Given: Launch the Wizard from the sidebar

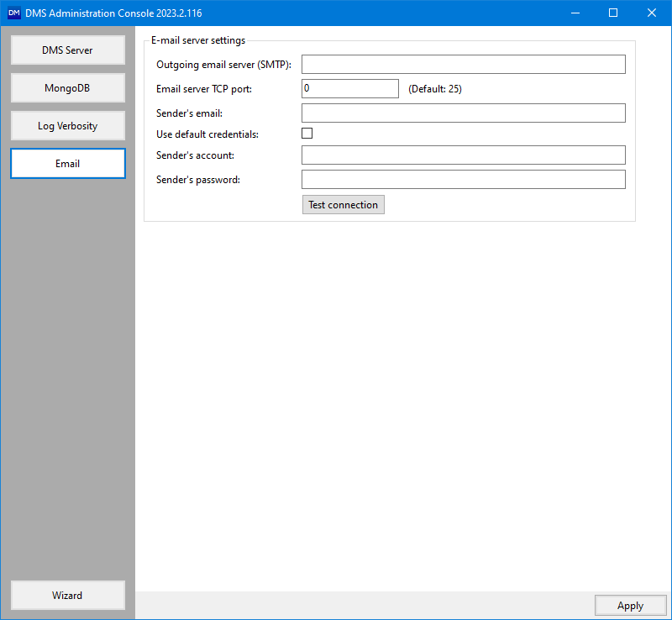Looking at the screenshot, I should pyautogui.click(x=68, y=596).
